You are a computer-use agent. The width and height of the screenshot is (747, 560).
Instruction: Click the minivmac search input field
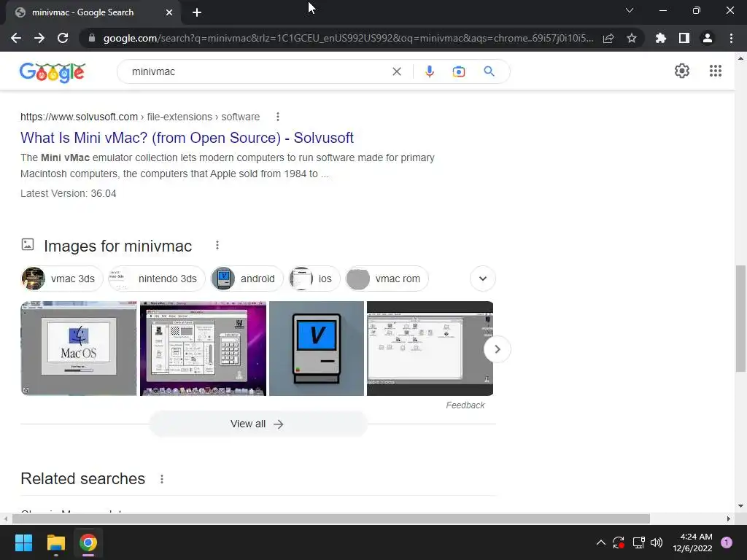(x=258, y=71)
